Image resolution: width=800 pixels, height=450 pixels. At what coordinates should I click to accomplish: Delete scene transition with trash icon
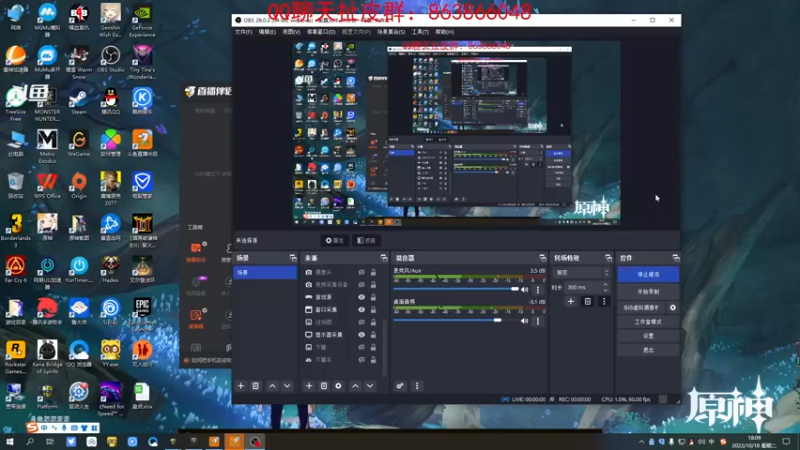(x=587, y=302)
